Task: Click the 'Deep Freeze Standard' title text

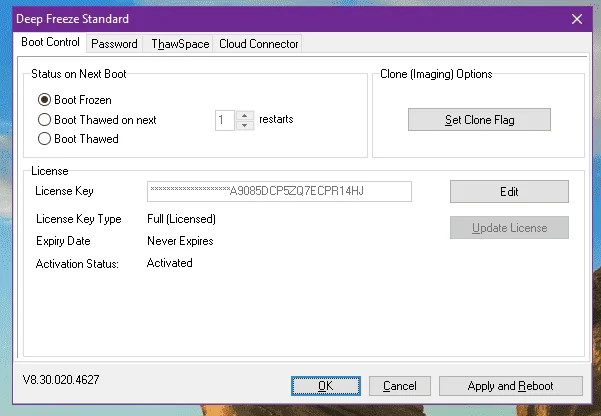Action: [x=72, y=19]
